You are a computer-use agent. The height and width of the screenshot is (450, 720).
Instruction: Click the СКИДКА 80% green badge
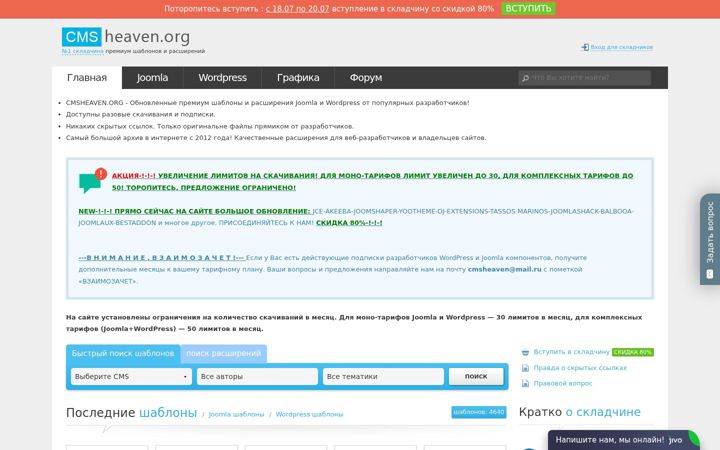tap(633, 352)
